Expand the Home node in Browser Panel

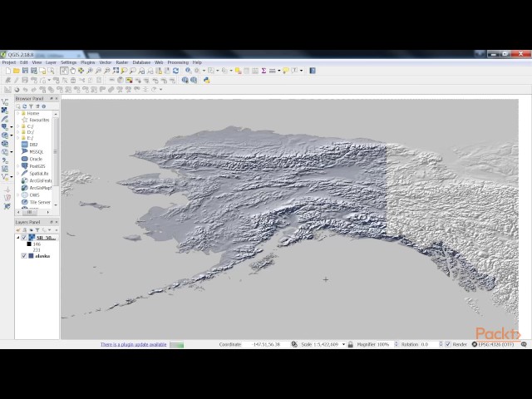18,113
